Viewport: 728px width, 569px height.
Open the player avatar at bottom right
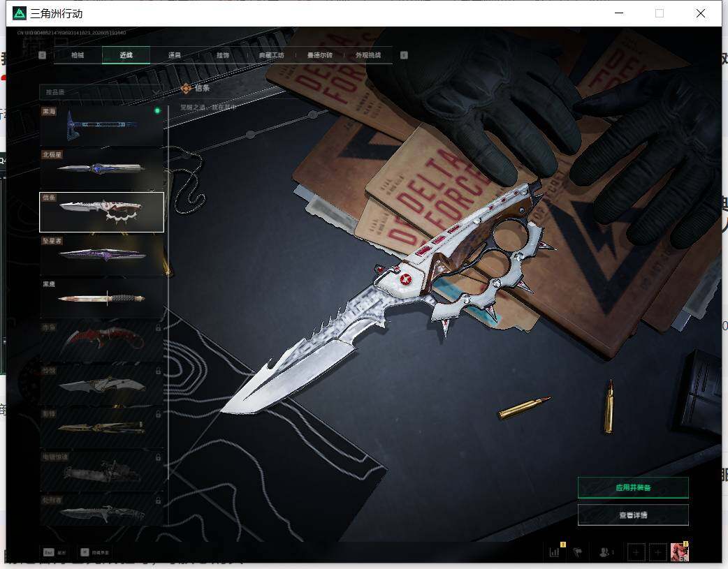tap(679, 552)
